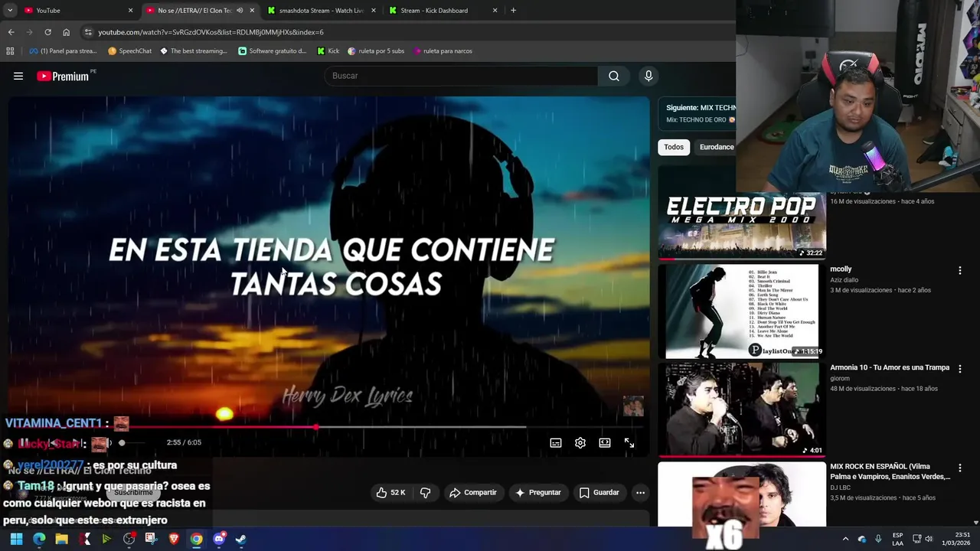Screen dimensions: 980x551
Task: Open The best streaming bookmark
Action: (x=193, y=51)
